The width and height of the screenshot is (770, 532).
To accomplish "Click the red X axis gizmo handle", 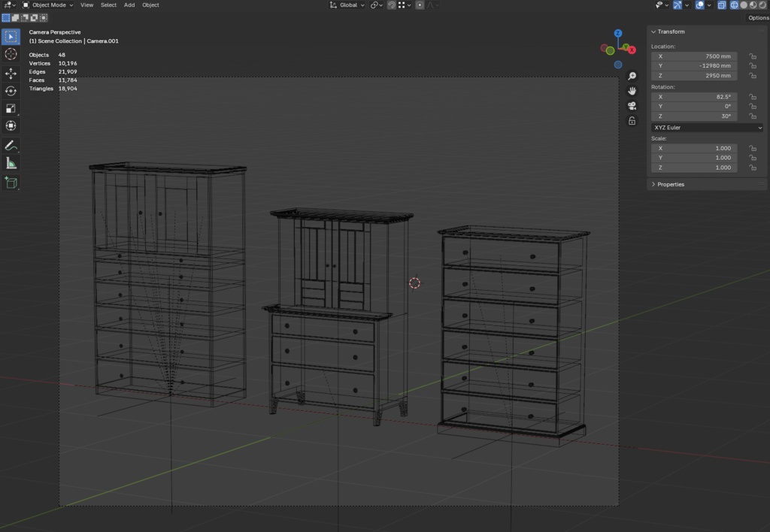I will tap(632, 50).
